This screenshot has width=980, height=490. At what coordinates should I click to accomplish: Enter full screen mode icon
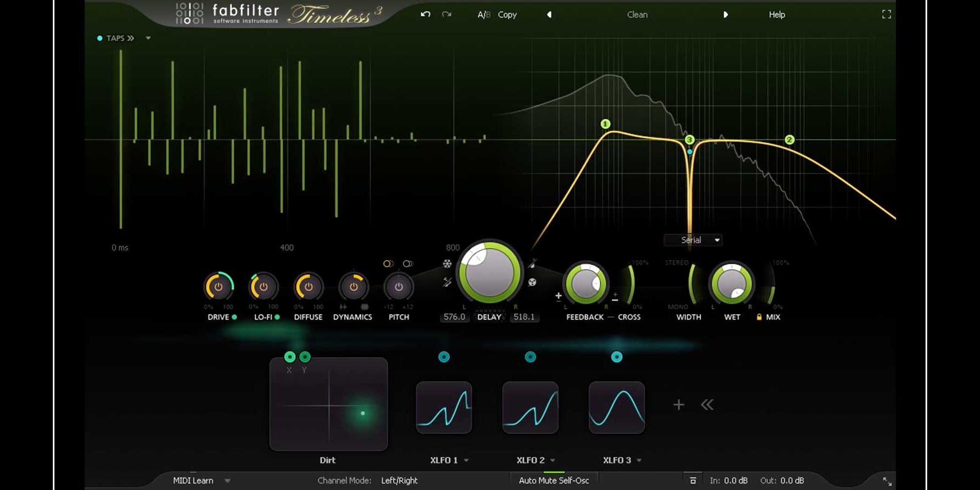coord(886,15)
